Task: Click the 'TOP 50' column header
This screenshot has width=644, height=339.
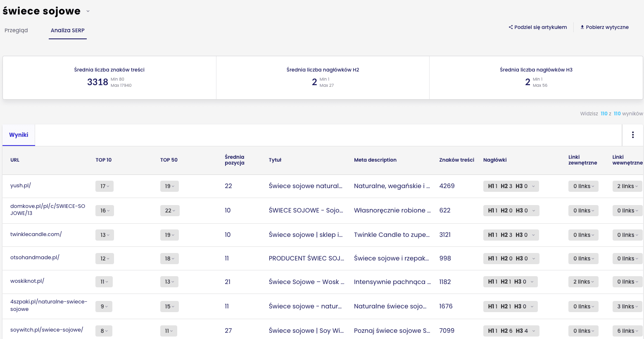Action: (169, 160)
